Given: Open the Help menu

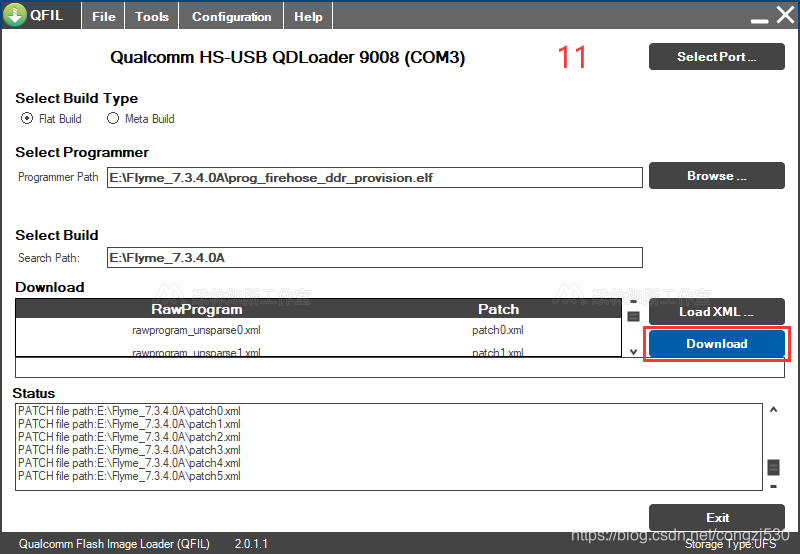Looking at the screenshot, I should point(308,16).
